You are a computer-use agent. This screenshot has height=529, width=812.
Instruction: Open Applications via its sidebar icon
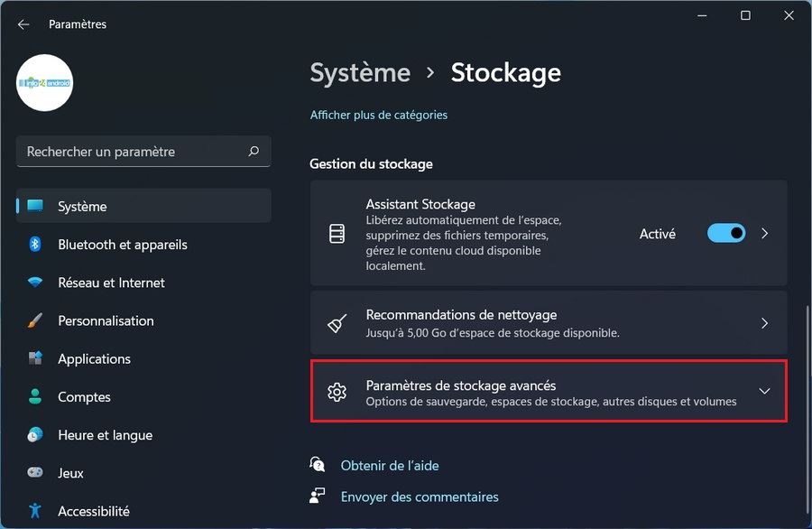coord(34,358)
